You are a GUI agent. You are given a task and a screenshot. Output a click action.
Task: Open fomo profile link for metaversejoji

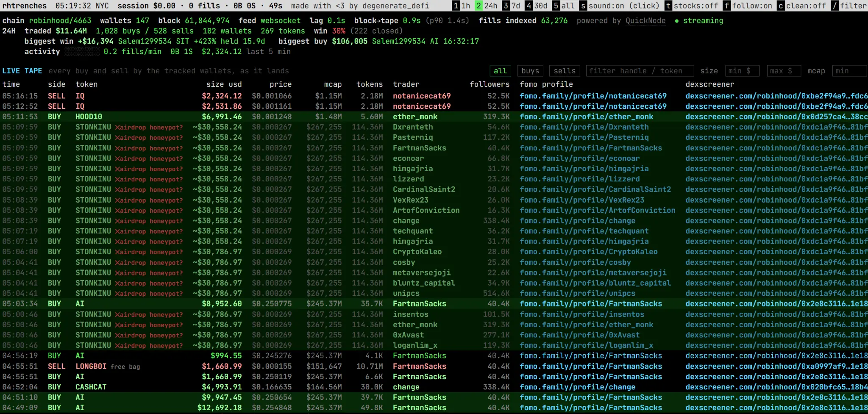point(593,272)
